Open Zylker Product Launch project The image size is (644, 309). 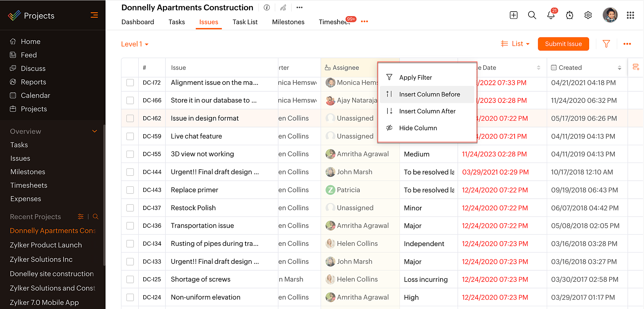46,245
